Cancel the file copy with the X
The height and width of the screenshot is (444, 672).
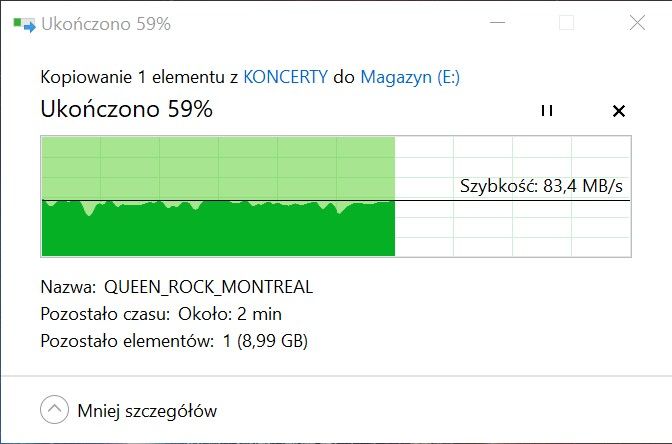[x=618, y=110]
